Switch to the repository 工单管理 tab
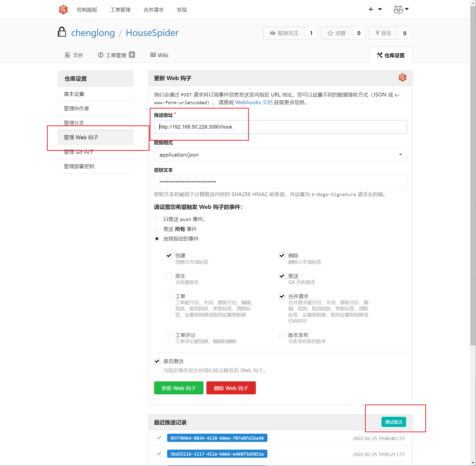This screenshot has height=466, width=476. pyautogui.click(x=116, y=55)
